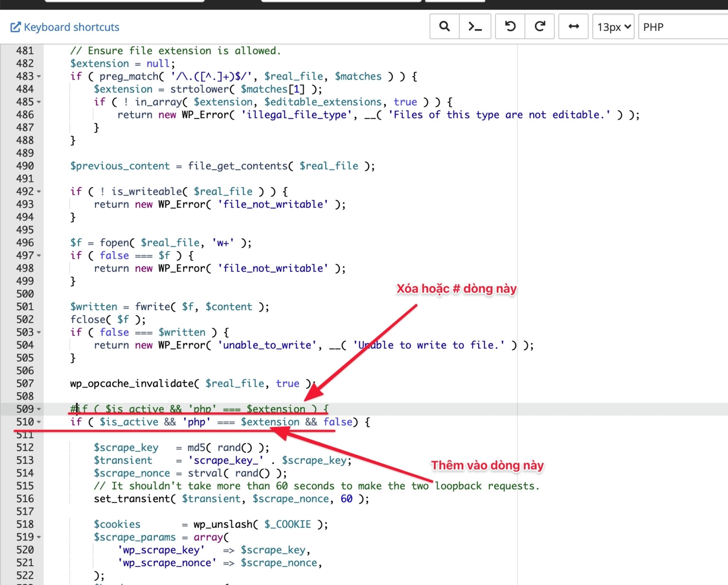Collapse the preg_match if block at line 483
The height and width of the screenshot is (585, 728).
(38, 76)
